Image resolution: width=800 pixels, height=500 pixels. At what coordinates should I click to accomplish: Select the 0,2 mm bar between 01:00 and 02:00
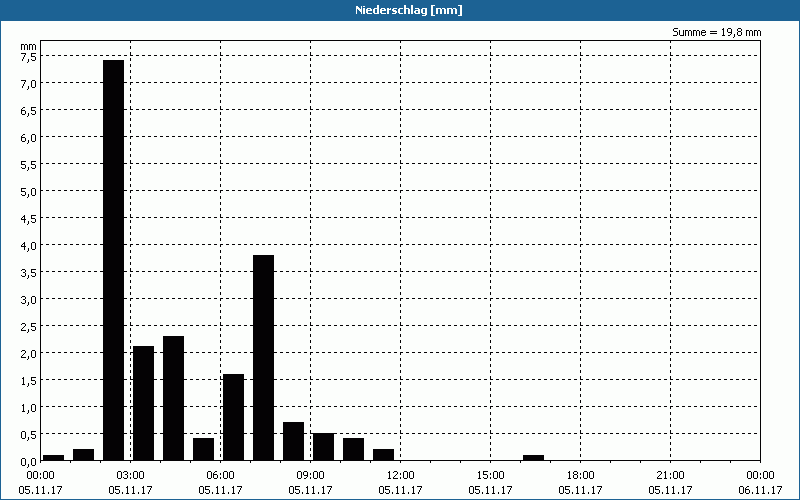coord(83,455)
